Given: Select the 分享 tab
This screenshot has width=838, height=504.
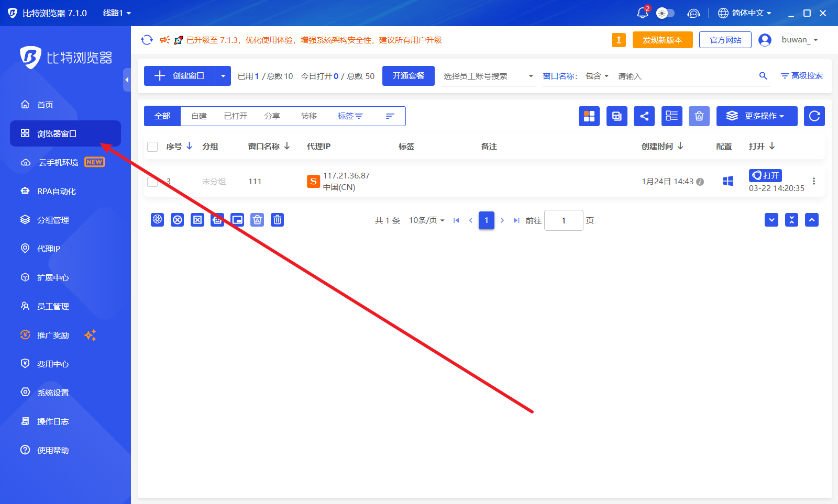Looking at the screenshot, I should pos(272,116).
